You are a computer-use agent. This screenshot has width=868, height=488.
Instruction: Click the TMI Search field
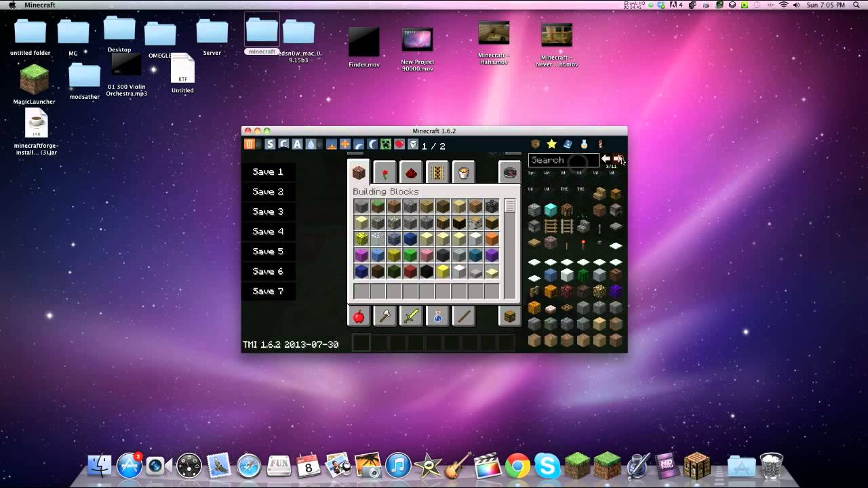pyautogui.click(x=564, y=161)
